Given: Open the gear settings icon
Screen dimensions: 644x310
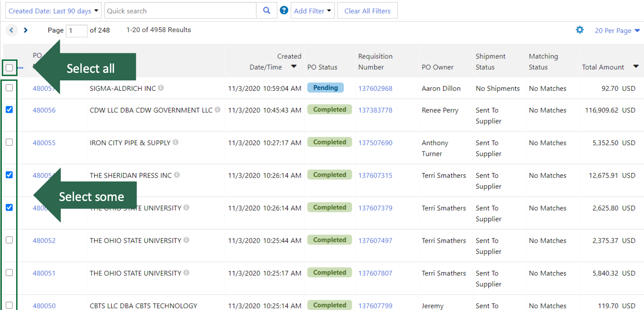Looking at the screenshot, I should (x=579, y=30).
